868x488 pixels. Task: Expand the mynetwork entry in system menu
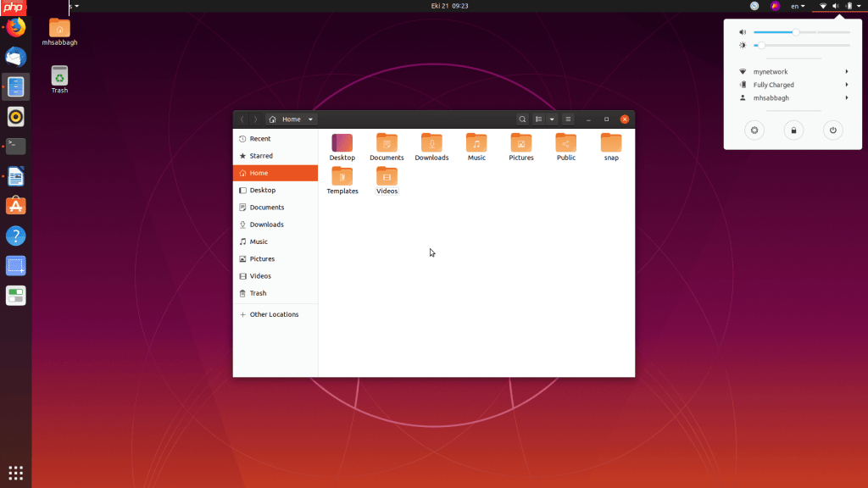[845, 71]
